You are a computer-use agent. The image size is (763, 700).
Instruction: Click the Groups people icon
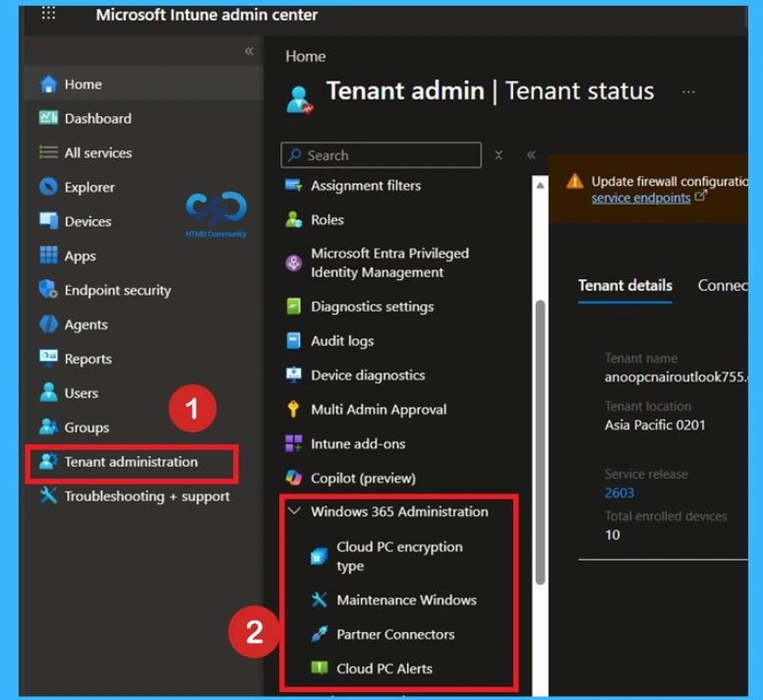48,427
